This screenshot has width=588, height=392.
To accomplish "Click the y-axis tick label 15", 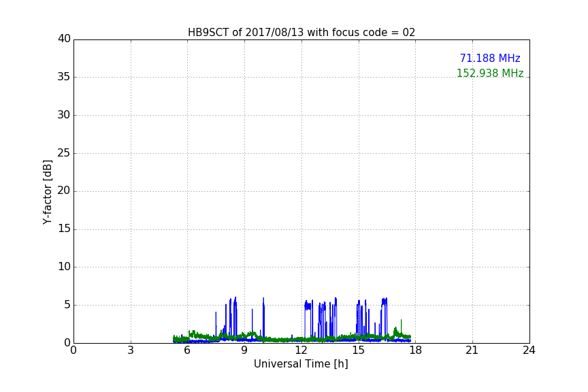I will (x=64, y=229).
